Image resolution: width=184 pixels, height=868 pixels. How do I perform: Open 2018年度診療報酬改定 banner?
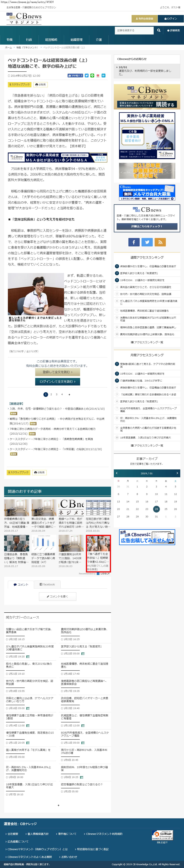[147, 171]
